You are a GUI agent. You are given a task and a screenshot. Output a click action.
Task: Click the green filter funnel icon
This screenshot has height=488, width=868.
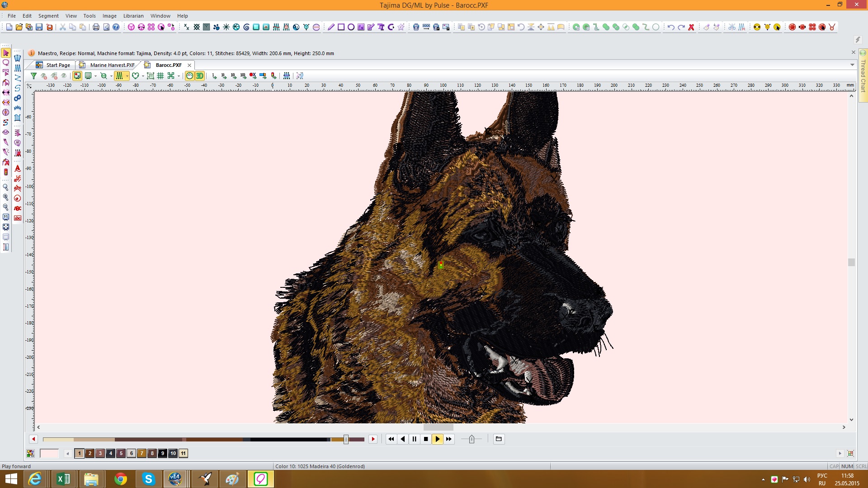coord(33,76)
